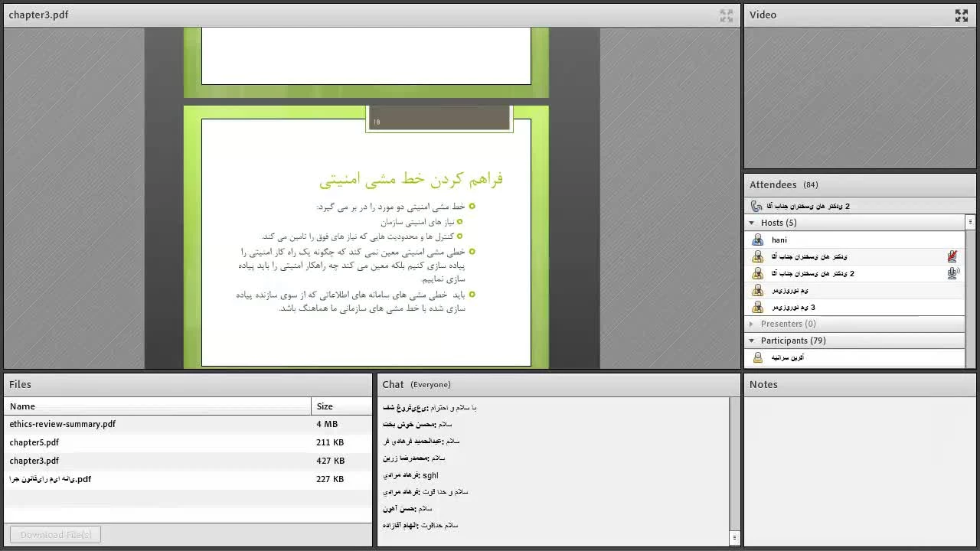
Task: Open the Attendees pod options menu icon
Action: click(970, 222)
